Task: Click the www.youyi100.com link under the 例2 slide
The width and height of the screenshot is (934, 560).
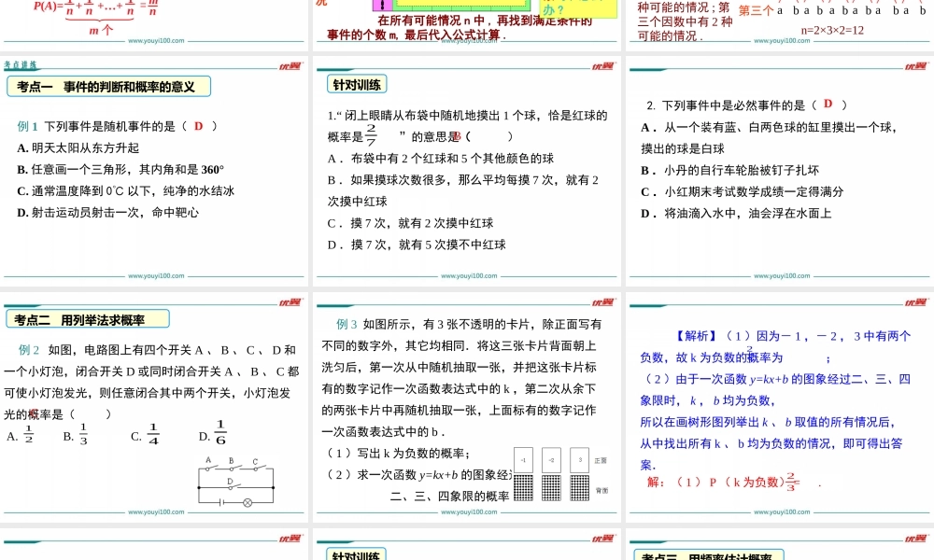Action: (156, 511)
